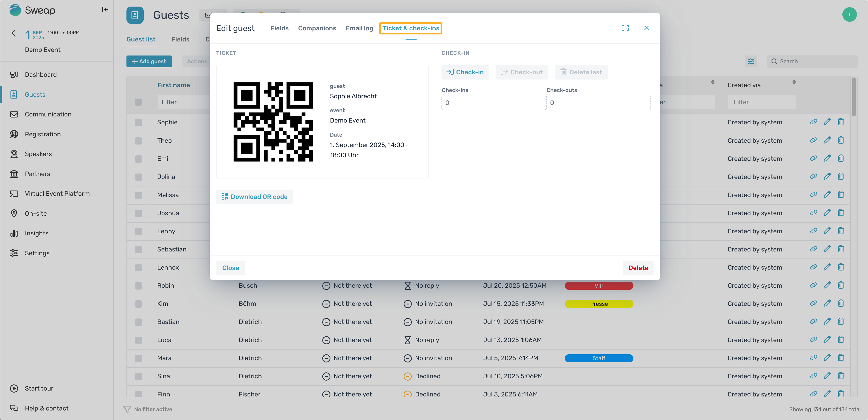Sort by the Created via column arrows
Screen dimensions: 868x420
794,82
